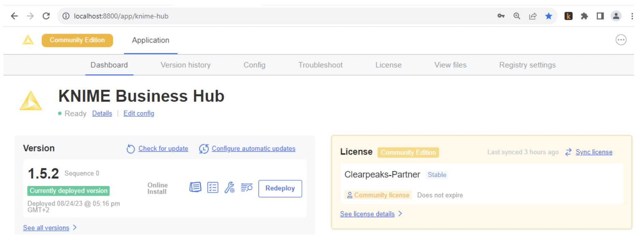Click the Clearpeaks-Partner license name
Image resolution: width=644 pixels, height=240 pixels.
382,175
